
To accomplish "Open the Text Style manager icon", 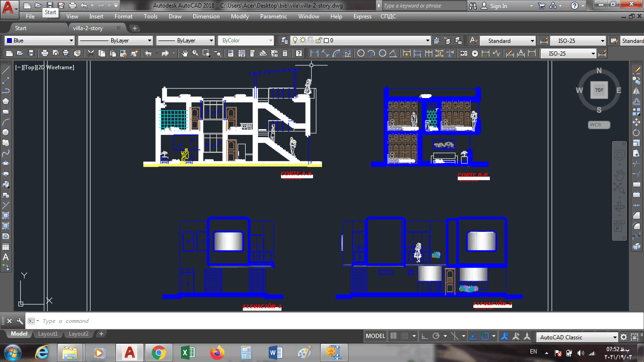I will point(473,41).
